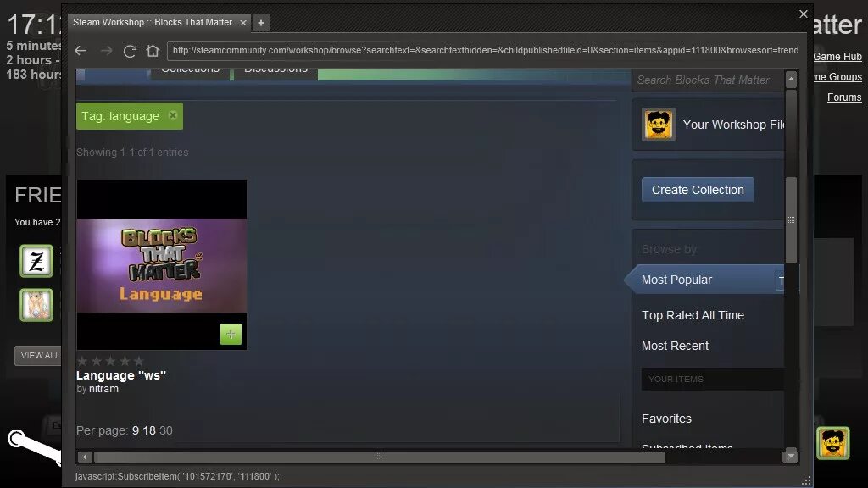Refresh the page with the reload icon
Viewport: 868px width, 488px height.
pyautogui.click(x=130, y=51)
